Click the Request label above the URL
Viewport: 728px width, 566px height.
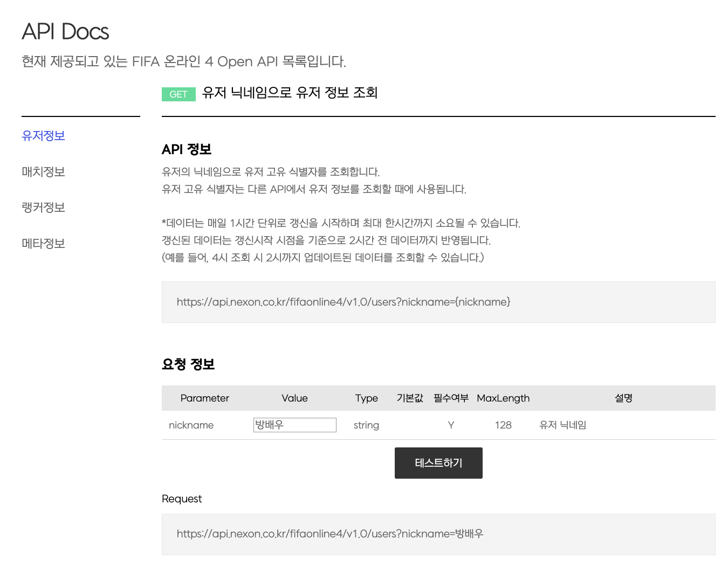coord(182,498)
